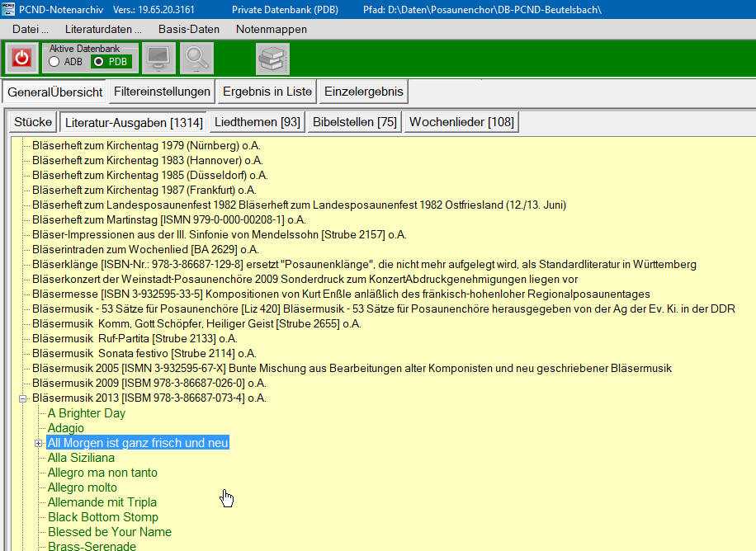Select the Bläserklänge entry

pos(364,265)
